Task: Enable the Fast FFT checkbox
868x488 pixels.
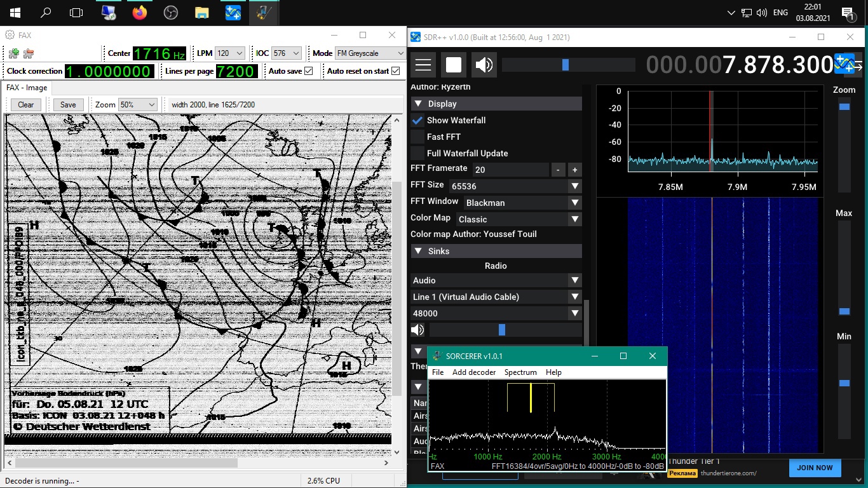Action: tap(417, 137)
